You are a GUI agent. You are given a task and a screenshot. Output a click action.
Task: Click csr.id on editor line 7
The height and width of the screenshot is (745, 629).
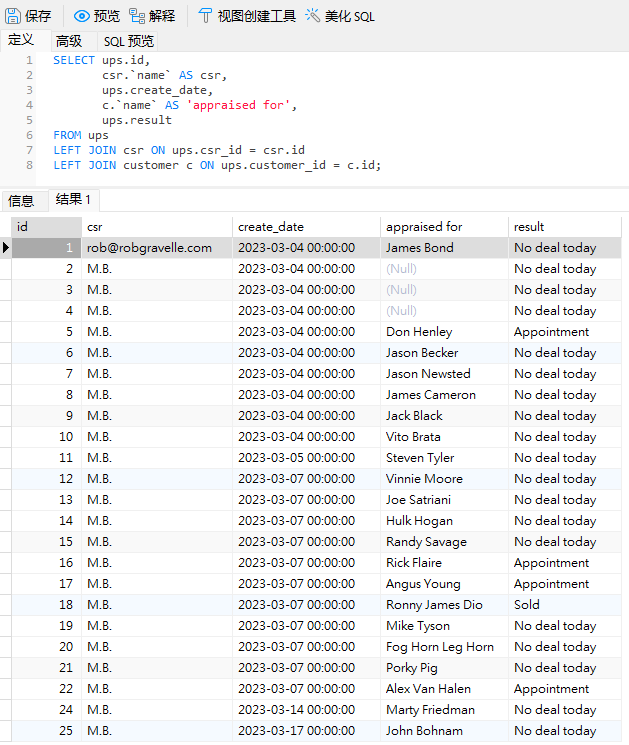click(x=284, y=150)
